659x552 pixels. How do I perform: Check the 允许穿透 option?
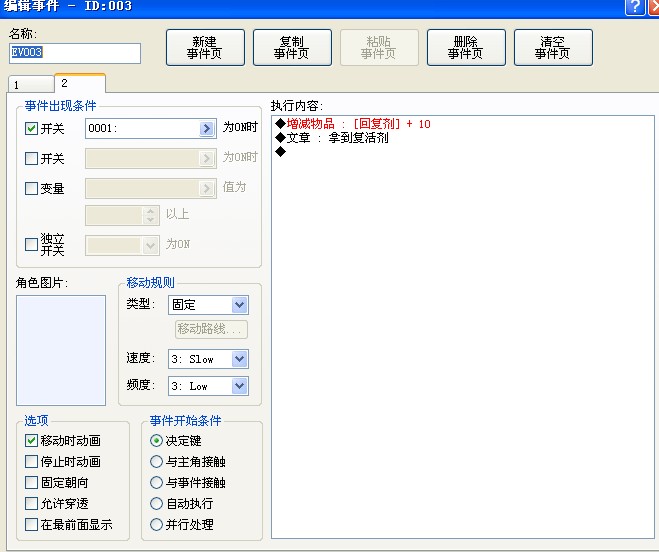(32, 503)
